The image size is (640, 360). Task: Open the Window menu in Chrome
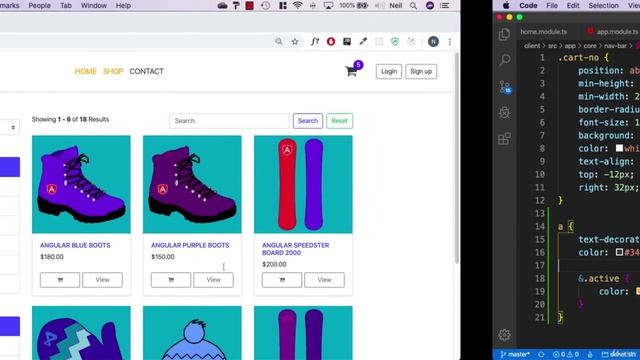(x=93, y=5)
